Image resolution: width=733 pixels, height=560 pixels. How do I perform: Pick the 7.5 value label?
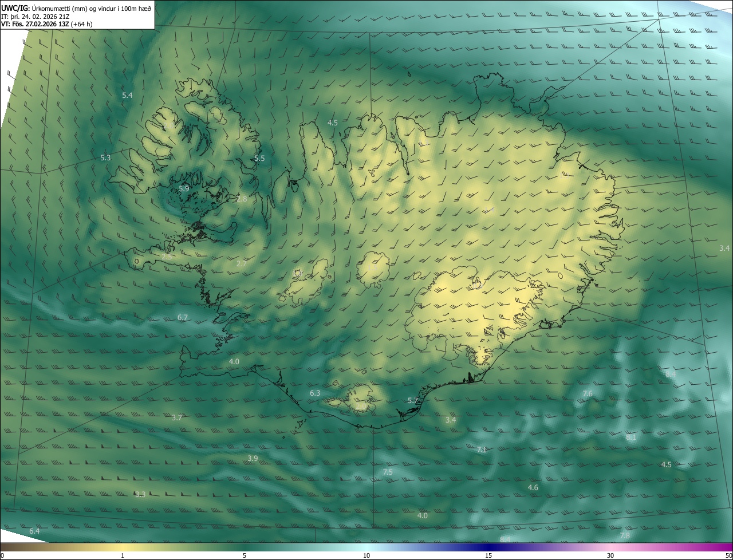click(x=388, y=472)
